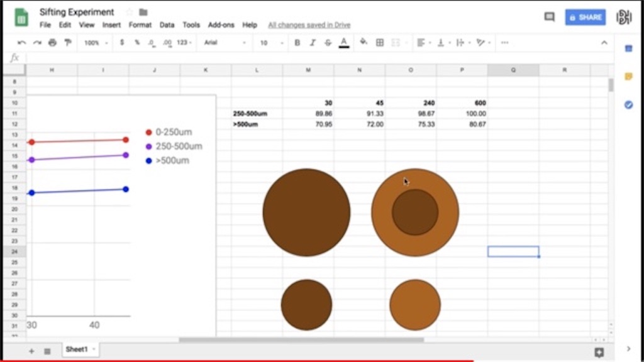Click the undo arrow icon
This screenshot has height=362, width=644.
[21, 43]
